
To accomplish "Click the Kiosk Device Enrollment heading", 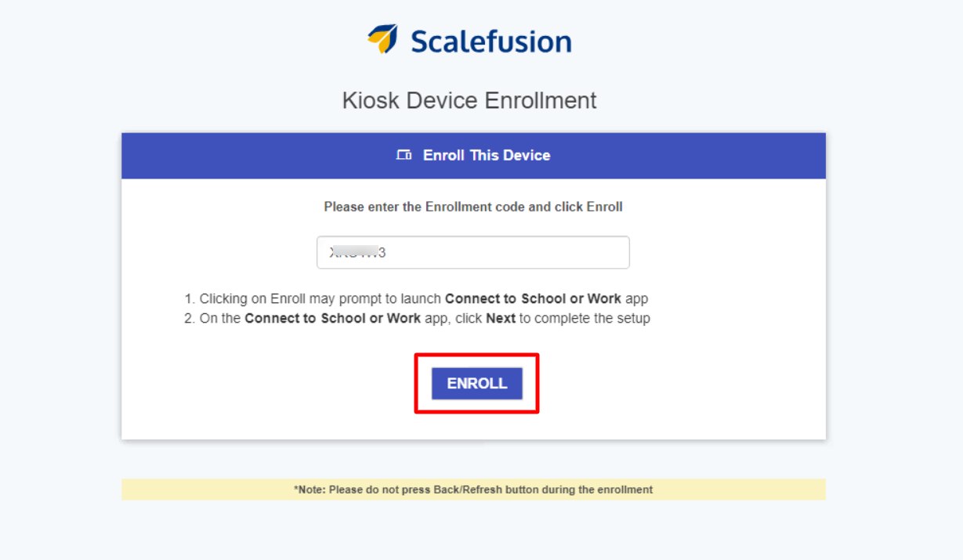I will (469, 100).
